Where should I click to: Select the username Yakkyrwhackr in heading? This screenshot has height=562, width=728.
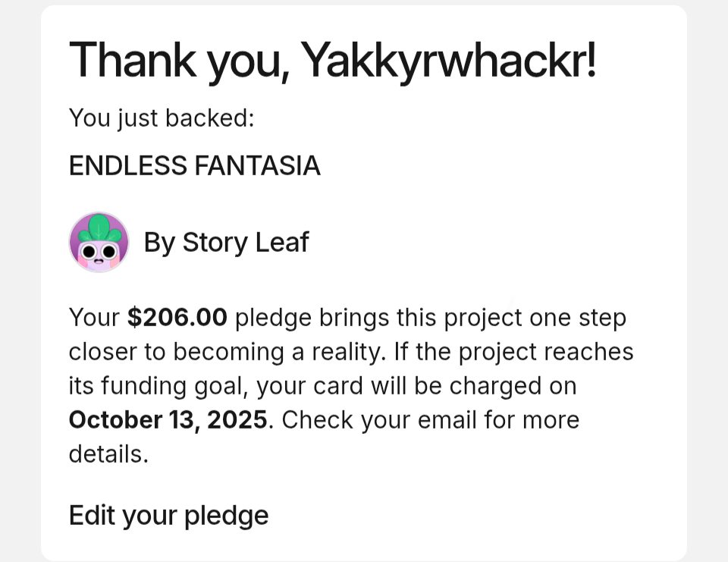tap(447, 58)
